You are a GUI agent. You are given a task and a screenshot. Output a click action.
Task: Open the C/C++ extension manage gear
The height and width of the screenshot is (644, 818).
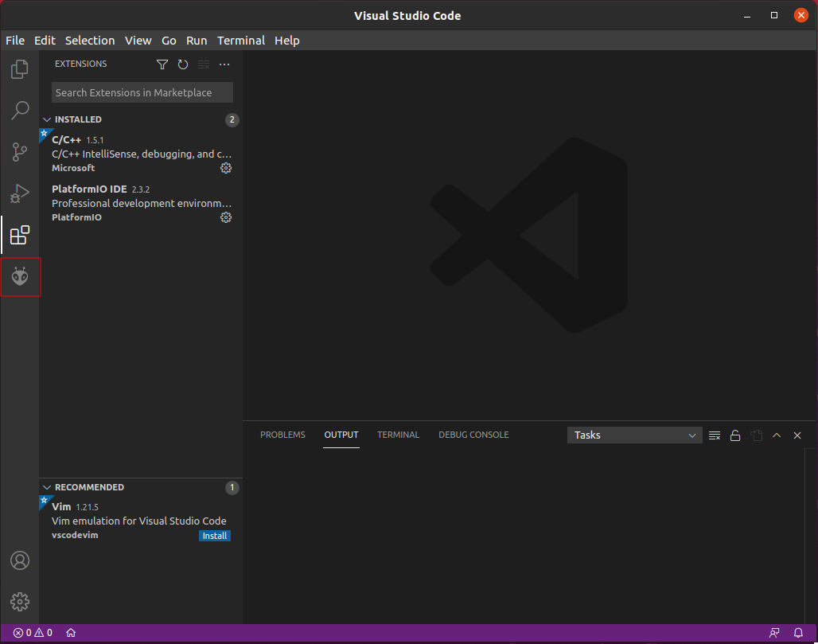pyautogui.click(x=226, y=168)
